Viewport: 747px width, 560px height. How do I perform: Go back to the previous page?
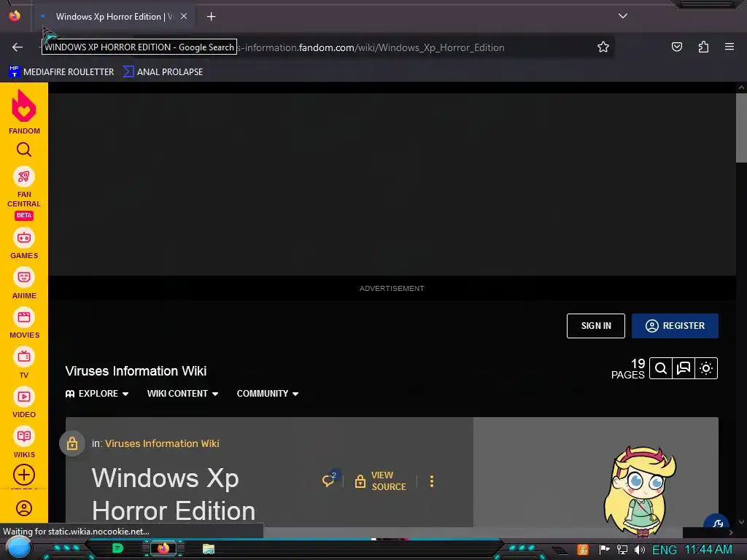click(x=18, y=47)
